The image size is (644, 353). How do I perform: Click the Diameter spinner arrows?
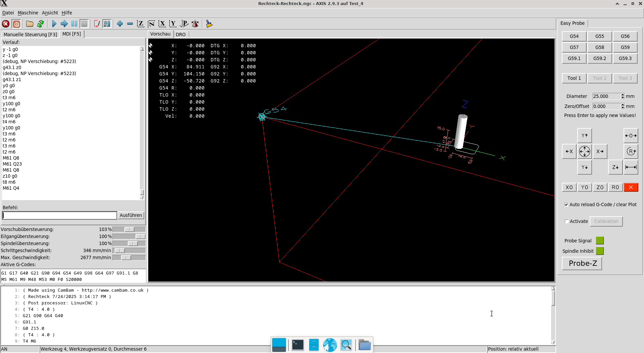point(623,96)
